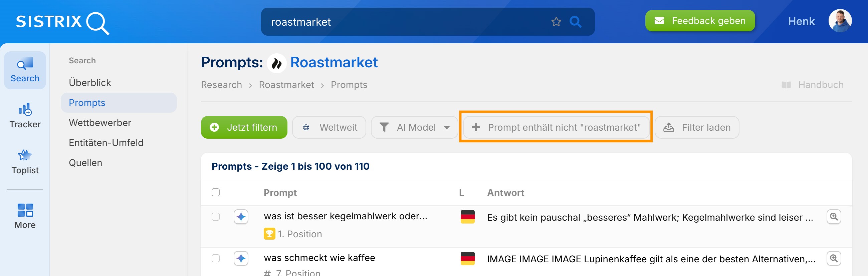Click the Gemini icon in 'was schmeckt wie kaffee' row
868x276 pixels.
(241, 258)
